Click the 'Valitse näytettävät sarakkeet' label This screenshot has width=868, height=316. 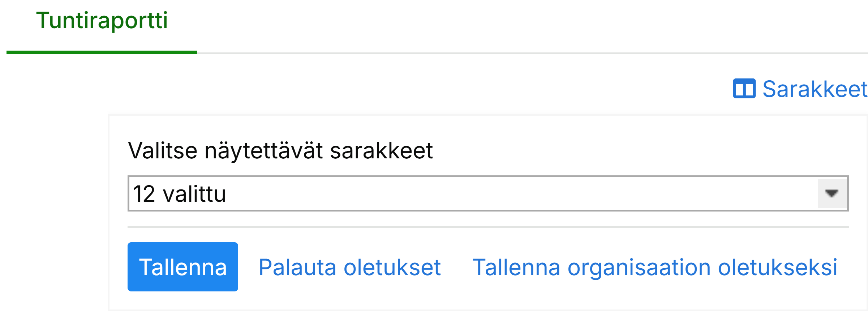[x=280, y=150]
